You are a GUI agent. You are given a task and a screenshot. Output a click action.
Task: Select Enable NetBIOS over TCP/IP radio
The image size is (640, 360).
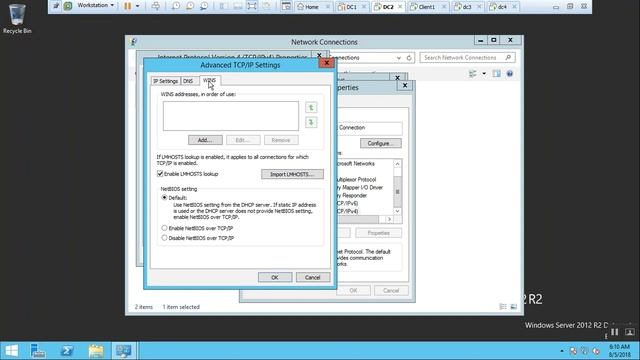164,228
